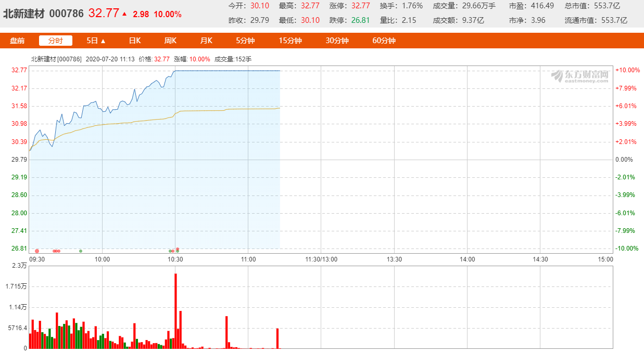Select the 分时 intraday tab

[56, 41]
